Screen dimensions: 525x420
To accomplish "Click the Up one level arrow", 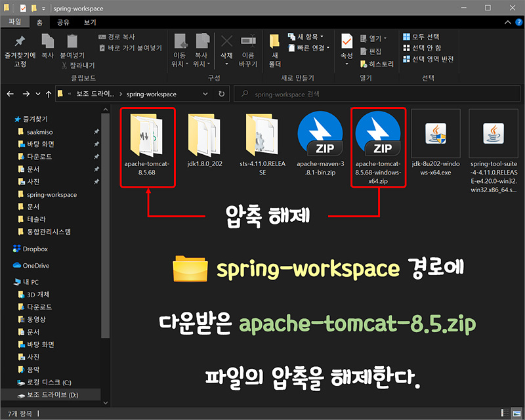I will [49, 94].
